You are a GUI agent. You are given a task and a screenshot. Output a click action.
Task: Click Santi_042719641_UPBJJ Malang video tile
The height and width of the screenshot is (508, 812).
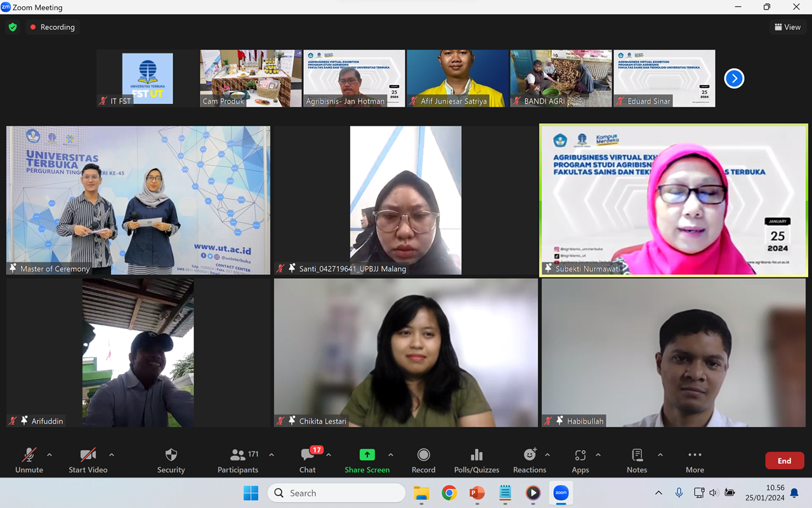point(406,200)
